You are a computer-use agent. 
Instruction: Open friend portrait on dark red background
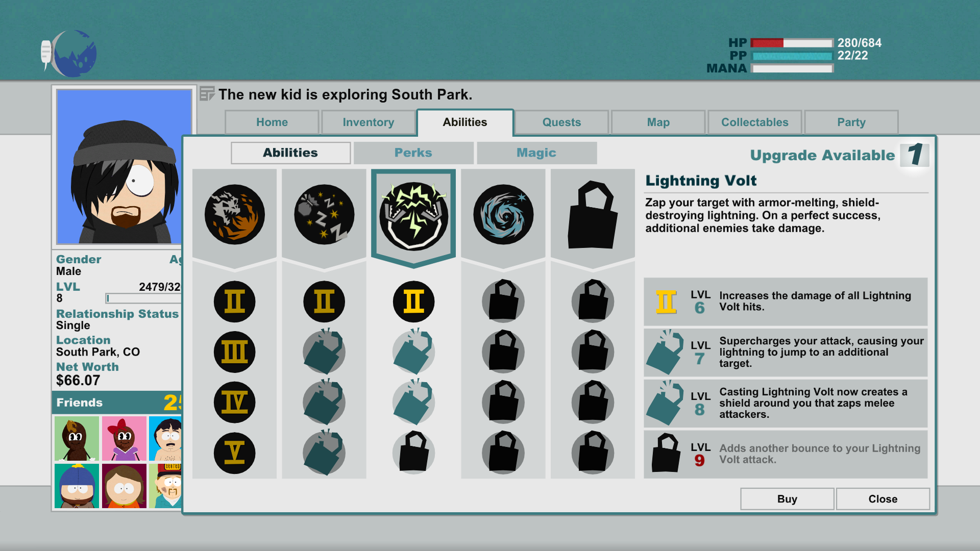point(124,486)
